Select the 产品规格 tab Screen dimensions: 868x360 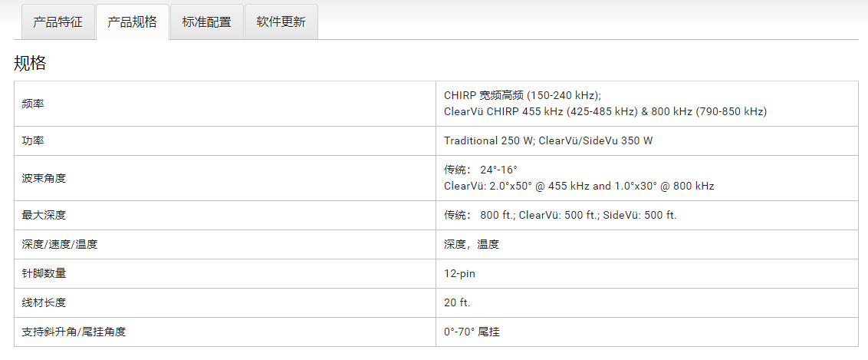132,21
